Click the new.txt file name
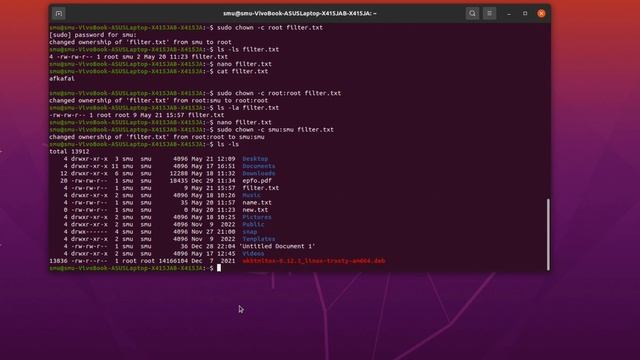This screenshot has width=640, height=360. tap(255, 210)
